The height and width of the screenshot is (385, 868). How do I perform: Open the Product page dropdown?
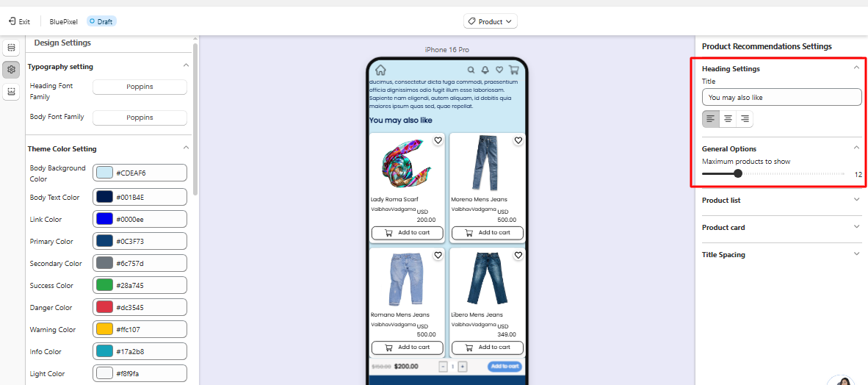(x=491, y=22)
